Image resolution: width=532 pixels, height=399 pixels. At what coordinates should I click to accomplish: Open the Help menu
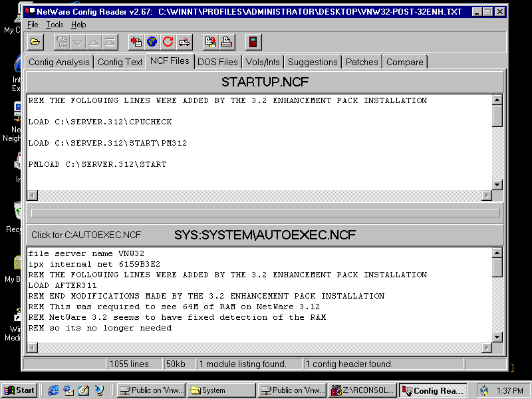tap(78, 25)
